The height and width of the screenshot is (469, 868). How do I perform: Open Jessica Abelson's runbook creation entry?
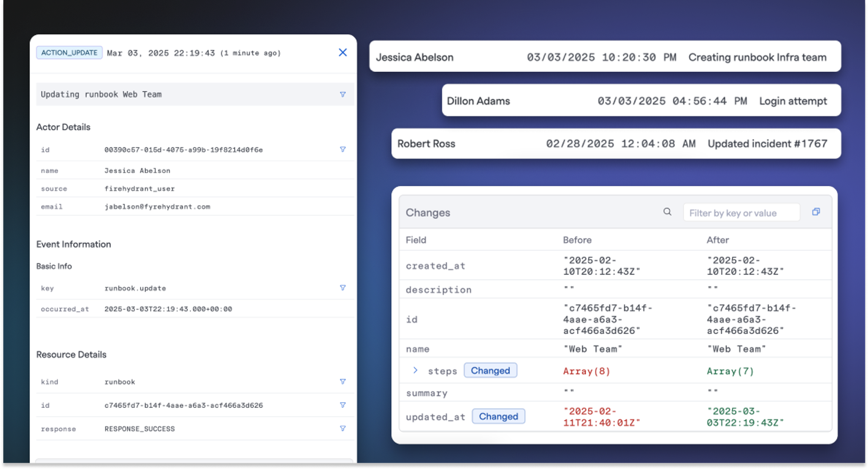tap(605, 57)
